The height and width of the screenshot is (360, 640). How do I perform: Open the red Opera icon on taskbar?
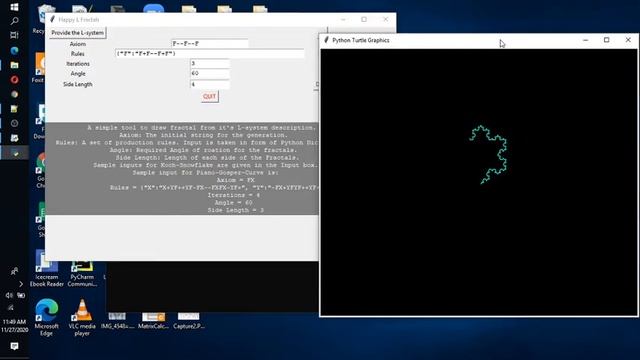tap(14, 80)
